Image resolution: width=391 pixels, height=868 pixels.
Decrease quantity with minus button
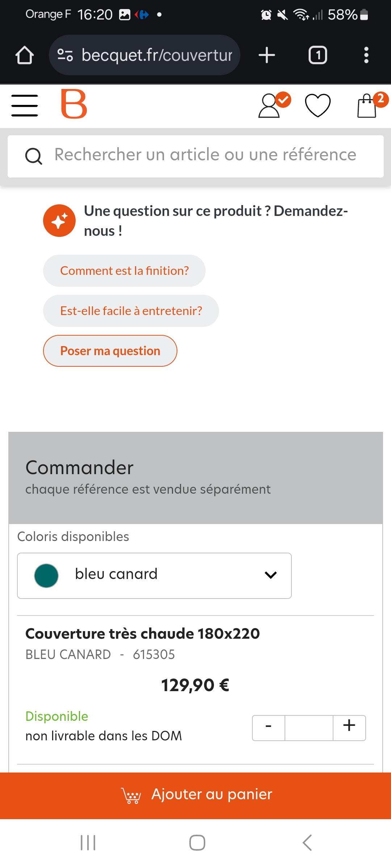[268, 728]
